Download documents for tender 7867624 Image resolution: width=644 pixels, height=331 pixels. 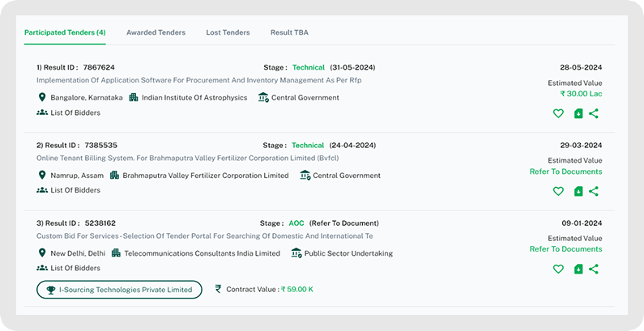coord(578,114)
